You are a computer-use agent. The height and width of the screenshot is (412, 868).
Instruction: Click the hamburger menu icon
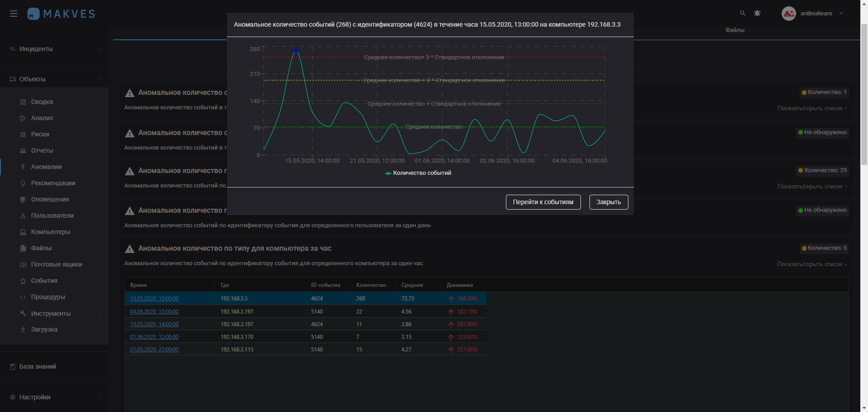14,14
